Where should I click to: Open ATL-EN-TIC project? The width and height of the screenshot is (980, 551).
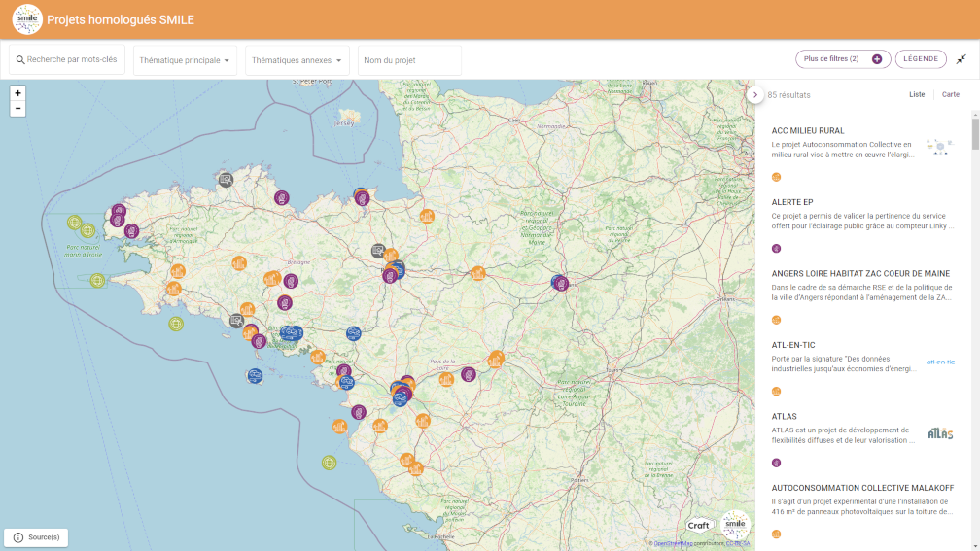793,345
